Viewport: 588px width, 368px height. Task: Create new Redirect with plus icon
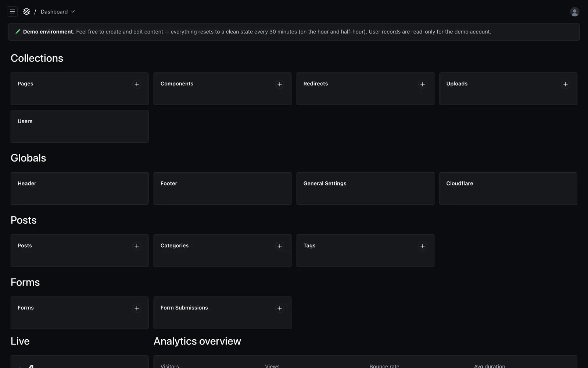coord(423,84)
